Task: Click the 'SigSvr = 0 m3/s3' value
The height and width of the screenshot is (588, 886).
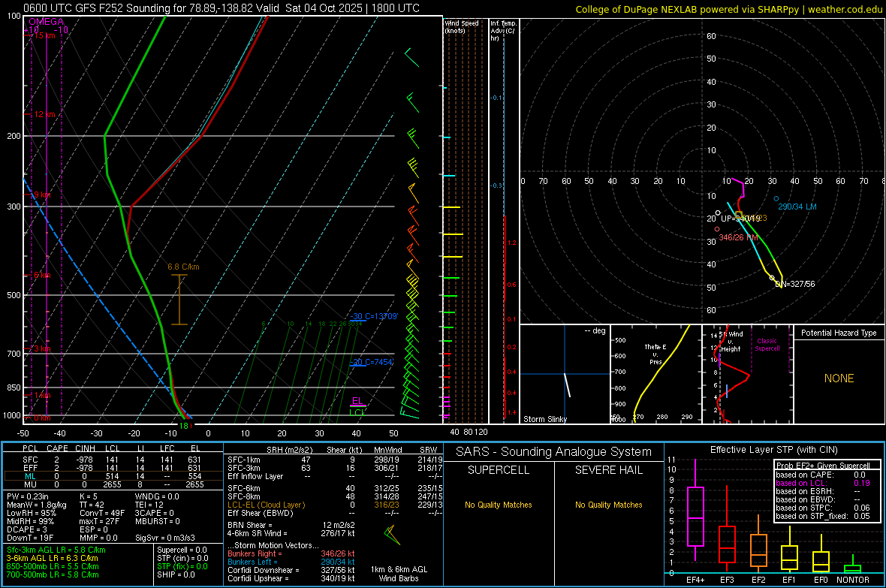Action: (165, 538)
